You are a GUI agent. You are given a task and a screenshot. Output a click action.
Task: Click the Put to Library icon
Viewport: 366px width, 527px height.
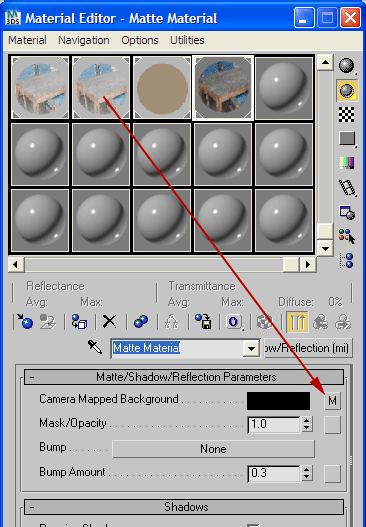click(203, 322)
